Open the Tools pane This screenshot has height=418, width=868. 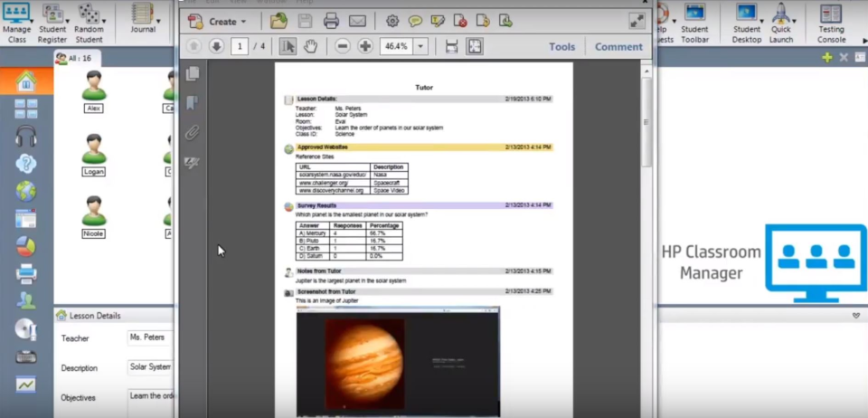click(561, 47)
